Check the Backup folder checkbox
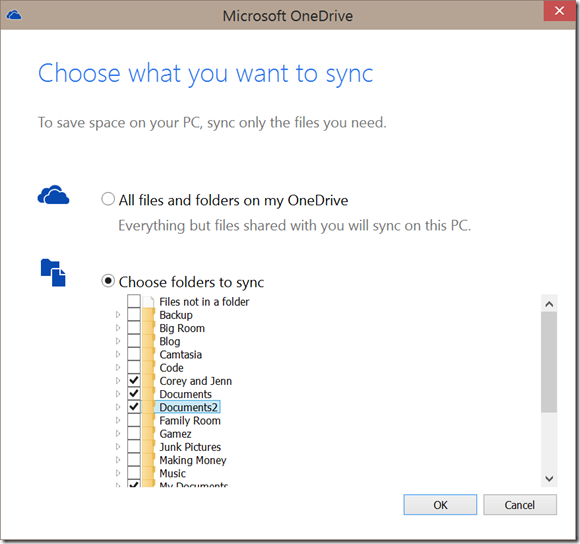This screenshot has width=580, height=544. 134,314
